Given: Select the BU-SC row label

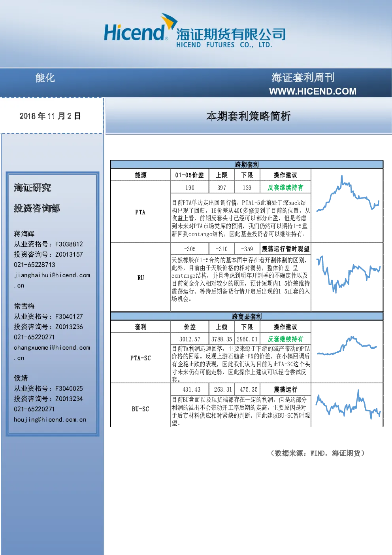Looking at the screenshot, I should tap(141, 409).
